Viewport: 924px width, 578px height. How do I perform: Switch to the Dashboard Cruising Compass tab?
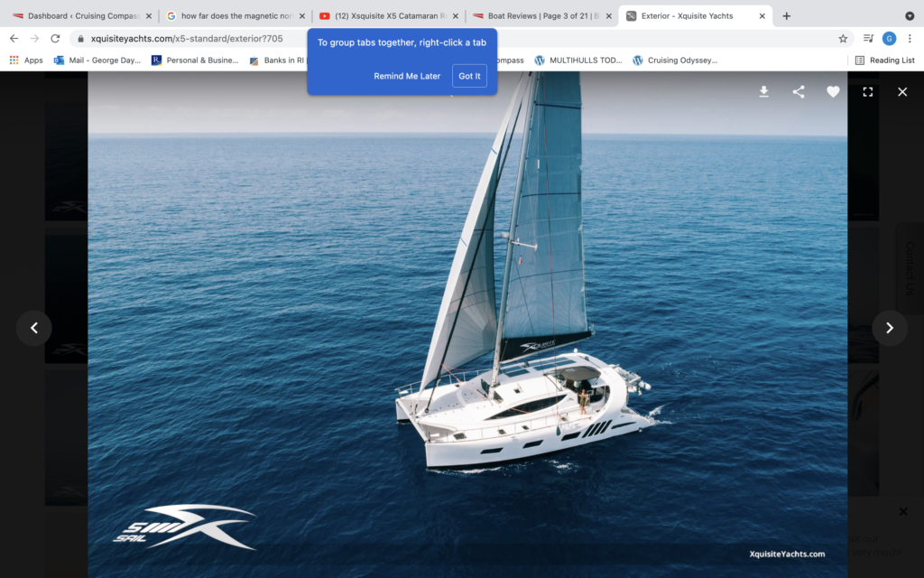(x=81, y=16)
